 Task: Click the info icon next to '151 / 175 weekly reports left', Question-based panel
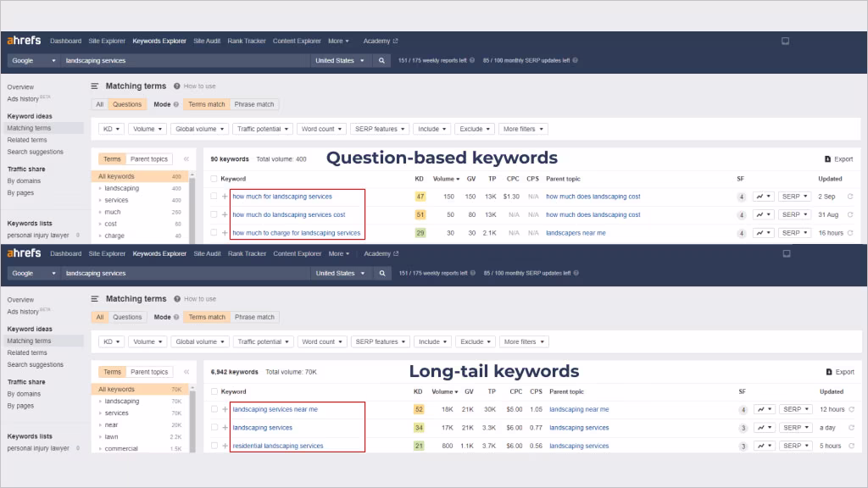coord(472,61)
